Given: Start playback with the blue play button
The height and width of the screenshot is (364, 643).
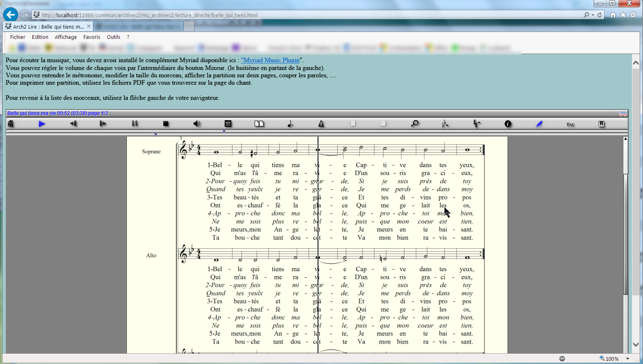Looking at the screenshot, I should pyautogui.click(x=42, y=124).
